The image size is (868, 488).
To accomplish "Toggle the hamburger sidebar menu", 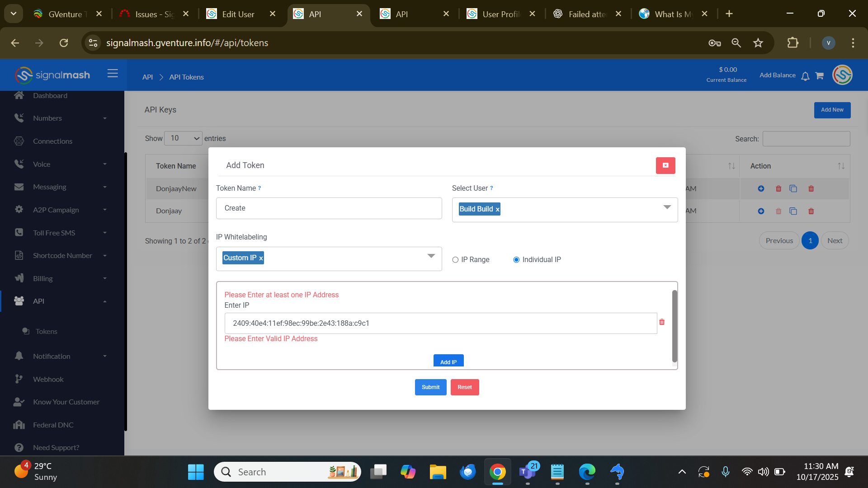I will 113,74.
